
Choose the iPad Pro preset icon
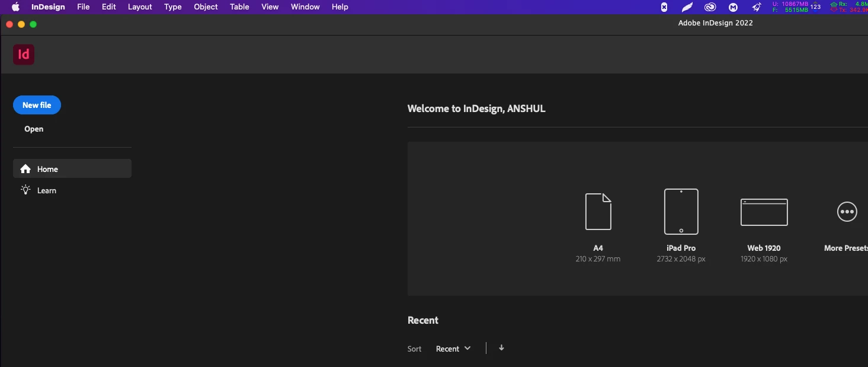tap(681, 212)
